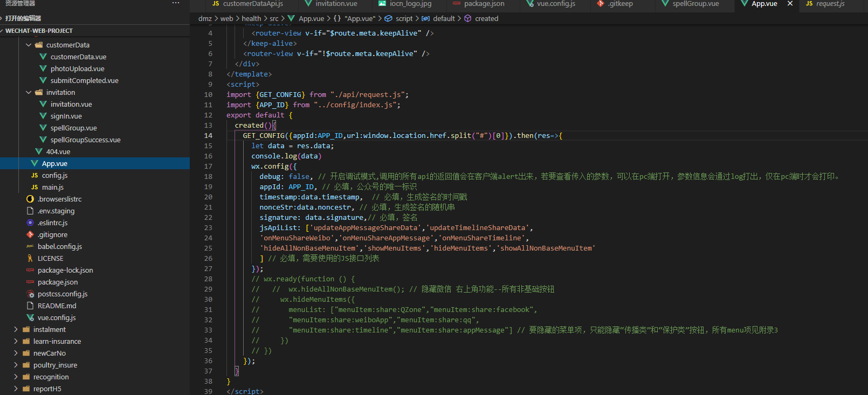Viewport: 868px width, 395px height.
Task: Click dmz breadcrumb segment
Action: coord(205,18)
